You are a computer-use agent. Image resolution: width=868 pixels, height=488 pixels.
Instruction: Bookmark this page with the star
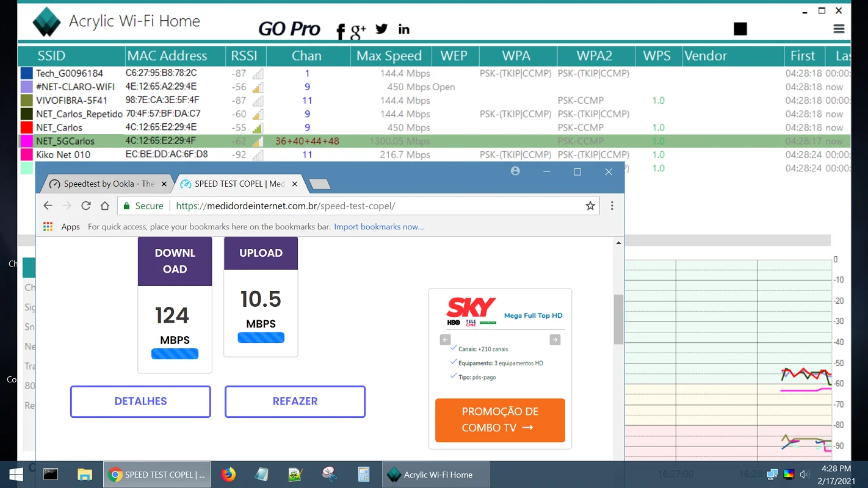590,206
